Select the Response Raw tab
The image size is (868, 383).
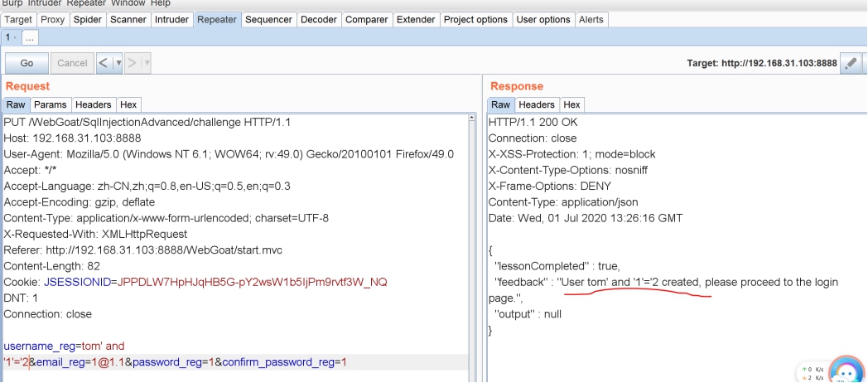click(500, 104)
